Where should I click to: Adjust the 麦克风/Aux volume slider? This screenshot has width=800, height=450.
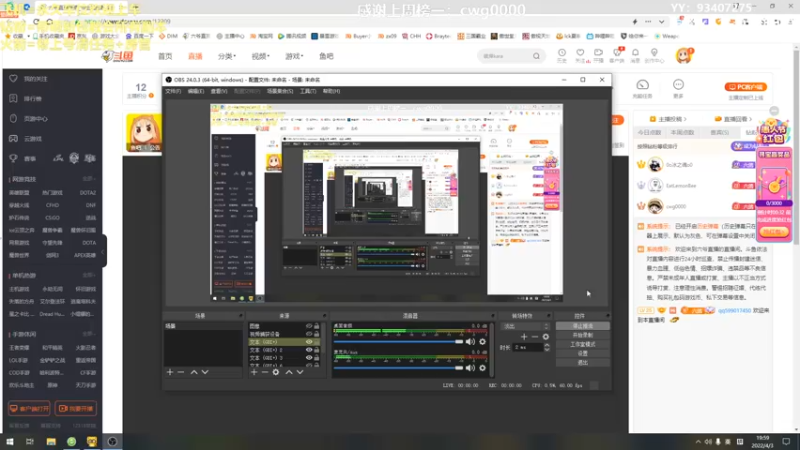point(398,368)
